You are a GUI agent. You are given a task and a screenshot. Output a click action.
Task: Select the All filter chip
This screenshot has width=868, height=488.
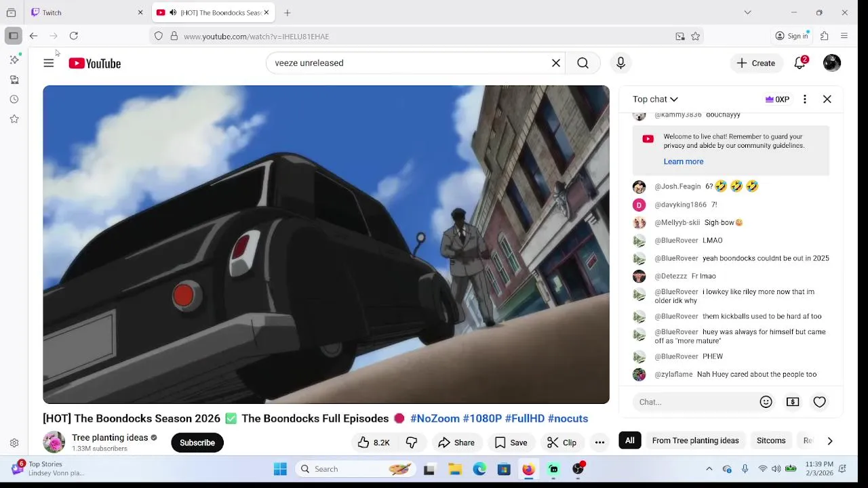click(x=630, y=441)
